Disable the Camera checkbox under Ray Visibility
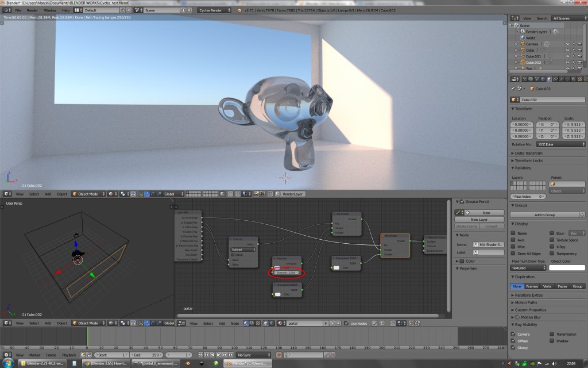 click(x=513, y=333)
